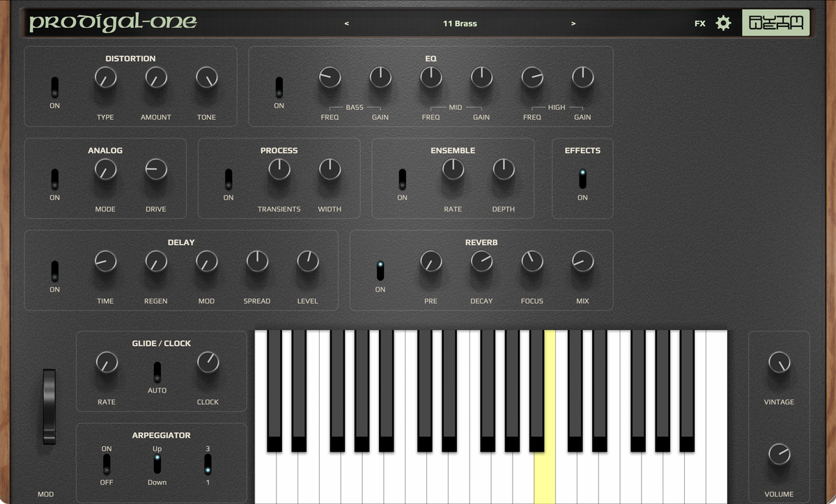
Task: Click the Process WIDTH knob
Action: pos(330,169)
